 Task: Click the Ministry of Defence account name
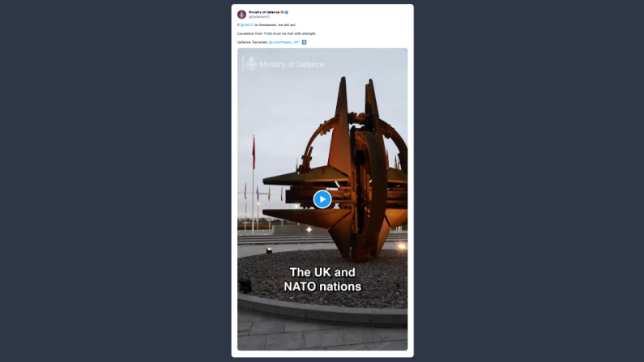pyautogui.click(x=264, y=12)
